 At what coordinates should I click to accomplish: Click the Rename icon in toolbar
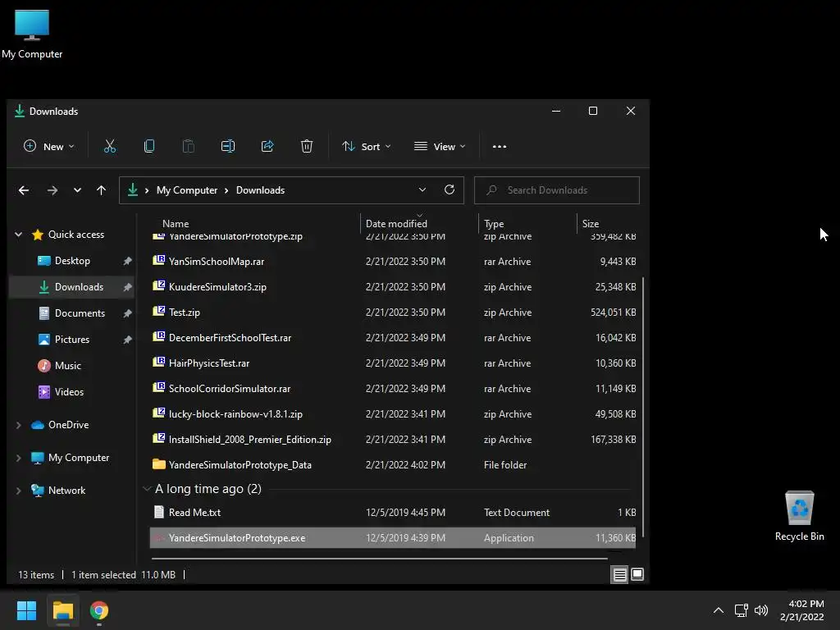pos(228,146)
